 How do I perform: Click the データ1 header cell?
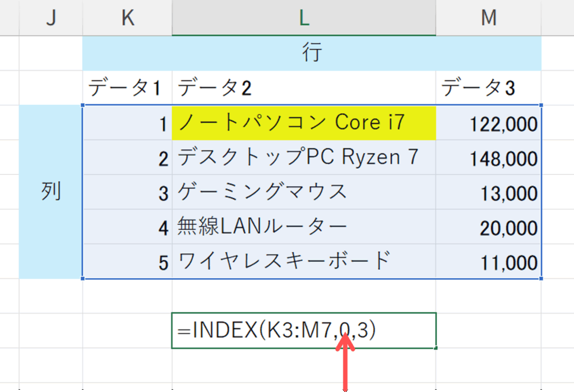[x=127, y=88]
